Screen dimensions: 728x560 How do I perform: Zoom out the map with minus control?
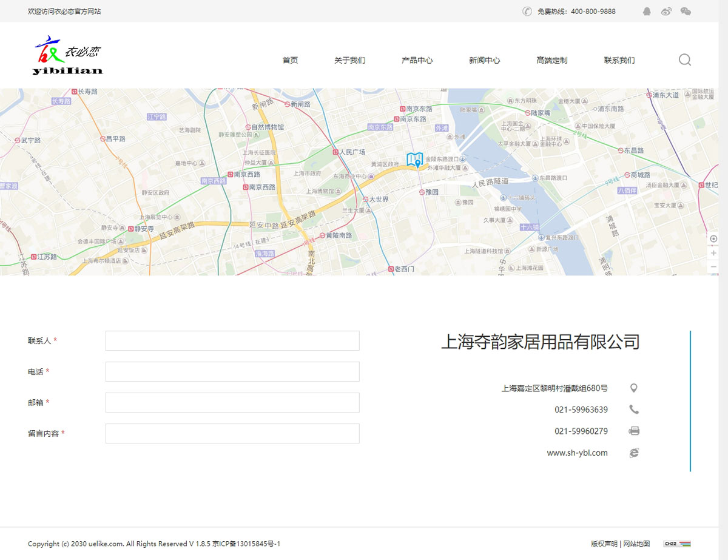click(713, 267)
